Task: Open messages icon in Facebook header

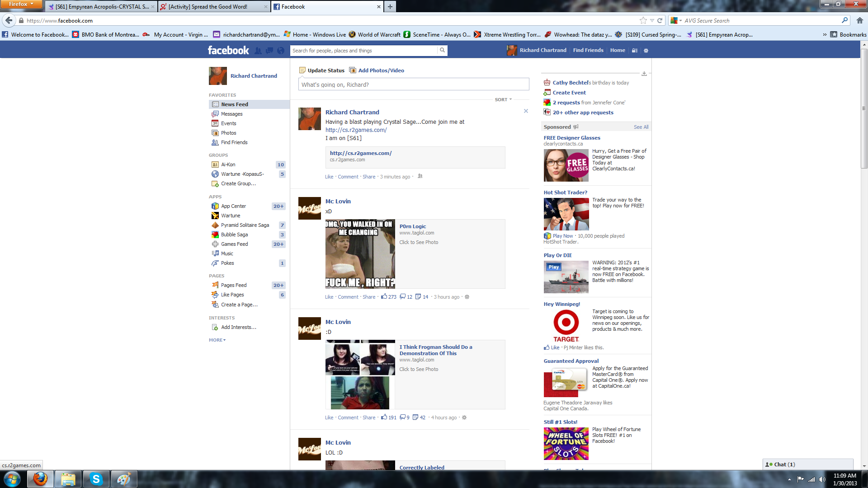Action: coord(269,51)
